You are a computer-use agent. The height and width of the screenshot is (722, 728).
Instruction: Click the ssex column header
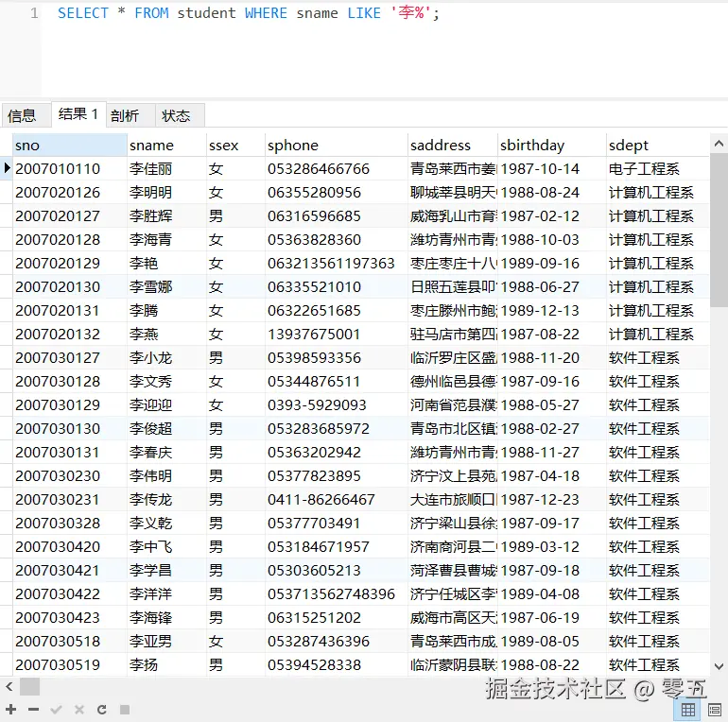(235, 146)
